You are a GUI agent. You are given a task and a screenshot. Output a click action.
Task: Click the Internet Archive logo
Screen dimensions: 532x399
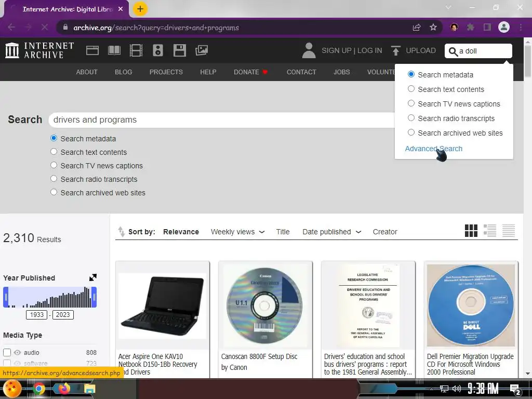39,50
